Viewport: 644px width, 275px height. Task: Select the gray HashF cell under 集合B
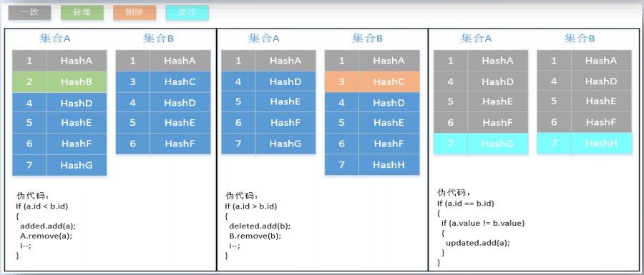(x=601, y=121)
